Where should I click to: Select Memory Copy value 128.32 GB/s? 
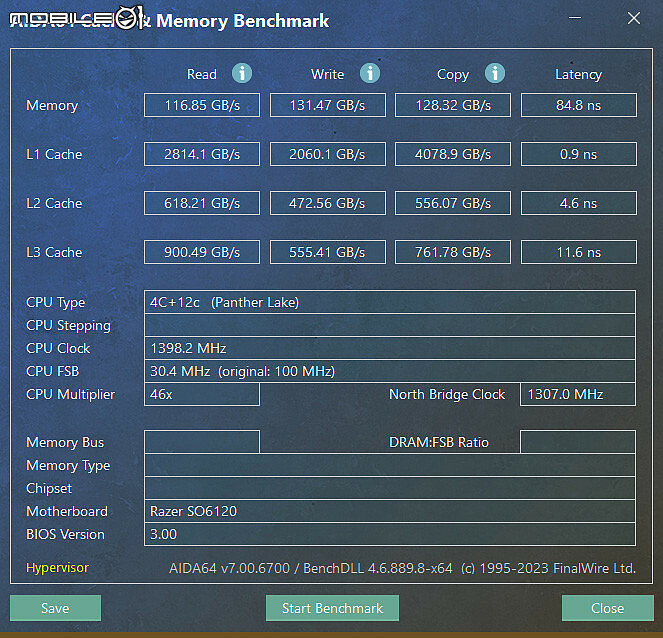[453, 105]
